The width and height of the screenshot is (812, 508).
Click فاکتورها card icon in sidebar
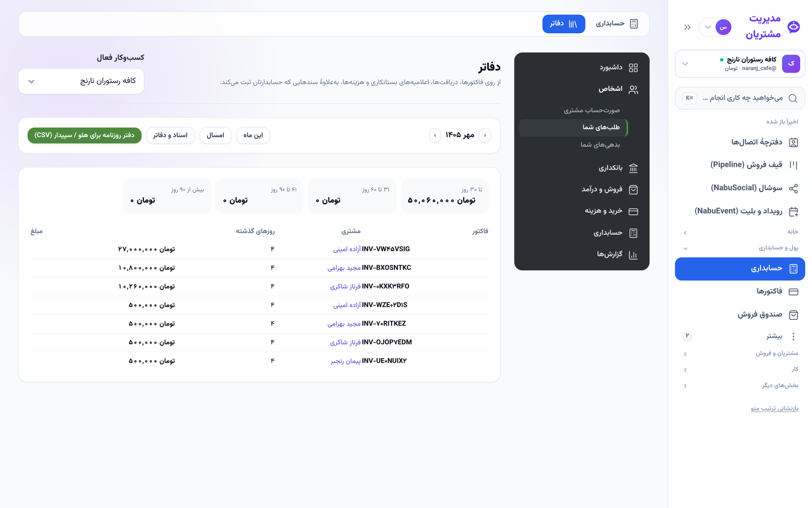[794, 292]
